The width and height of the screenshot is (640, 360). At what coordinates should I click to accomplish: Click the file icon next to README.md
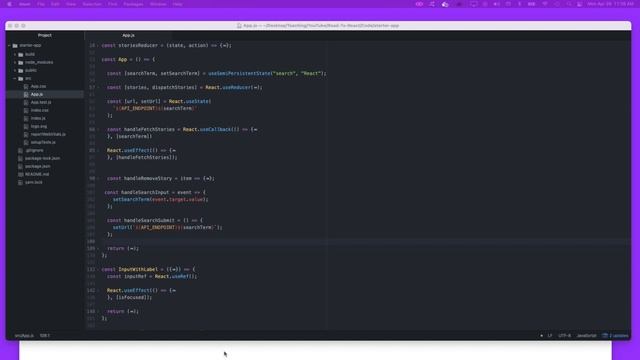[x=20, y=174]
